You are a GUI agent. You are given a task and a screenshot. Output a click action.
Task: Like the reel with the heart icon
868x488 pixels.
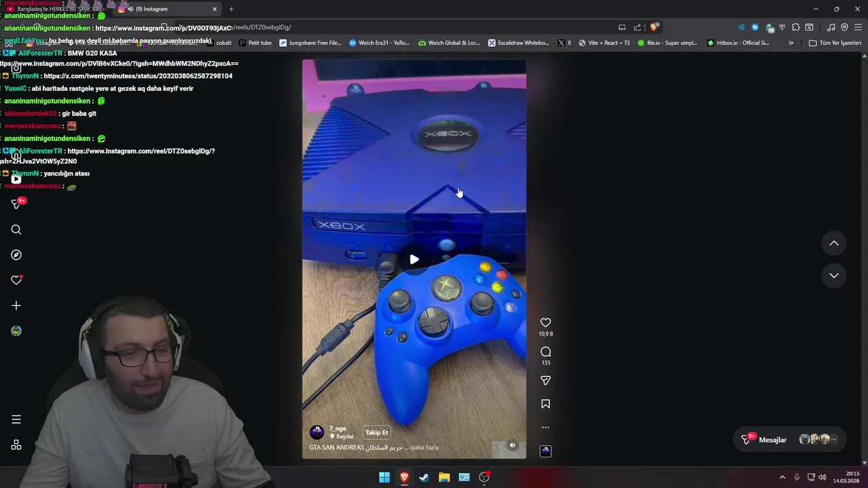tap(545, 323)
